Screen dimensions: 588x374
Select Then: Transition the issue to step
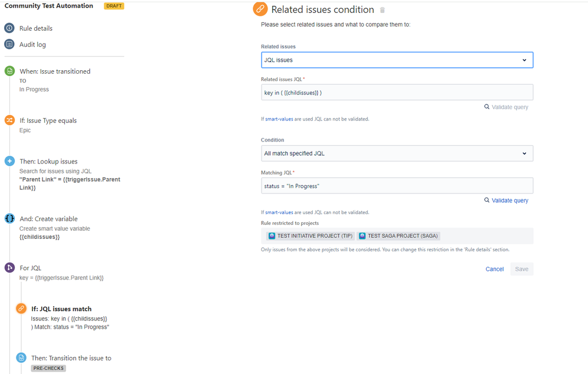71,358
